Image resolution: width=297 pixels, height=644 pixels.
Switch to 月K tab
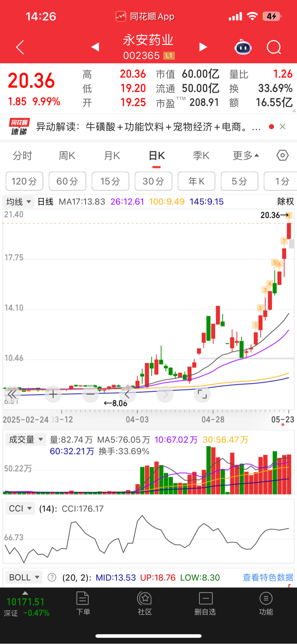[x=112, y=156]
